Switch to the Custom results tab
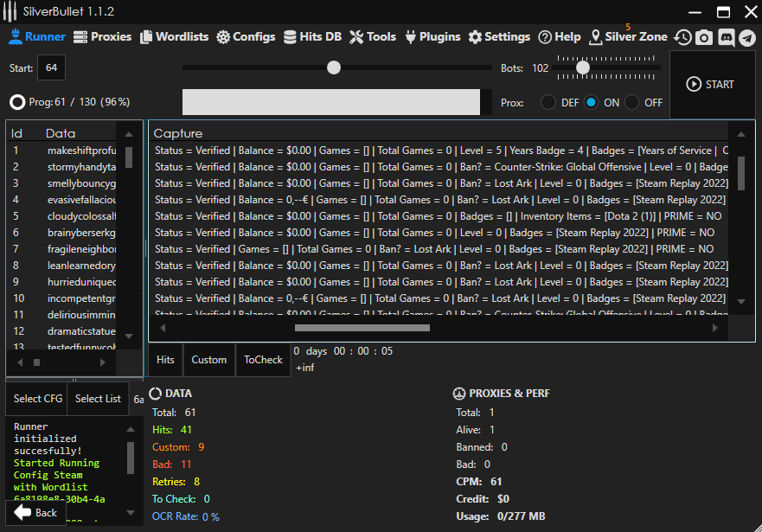 click(208, 360)
